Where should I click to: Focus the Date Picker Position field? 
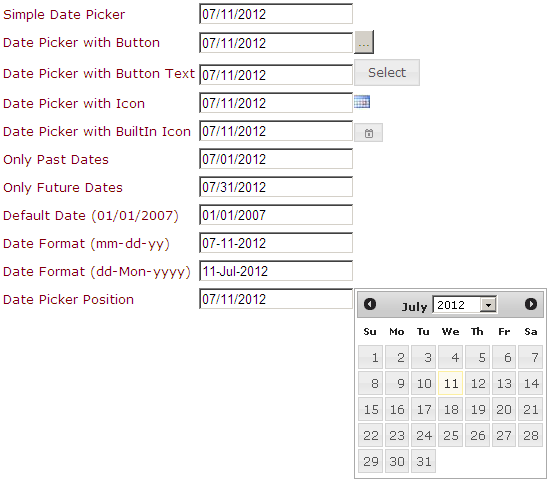tap(276, 299)
